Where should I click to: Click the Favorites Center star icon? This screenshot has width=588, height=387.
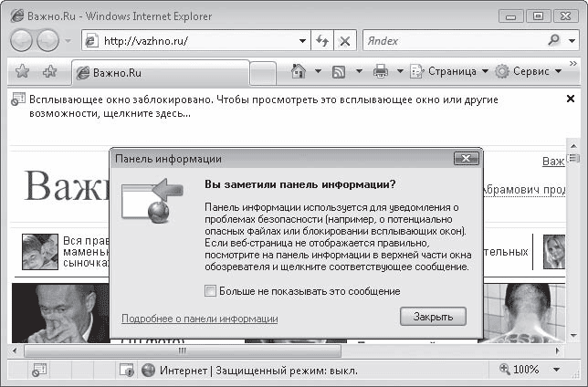(22, 71)
